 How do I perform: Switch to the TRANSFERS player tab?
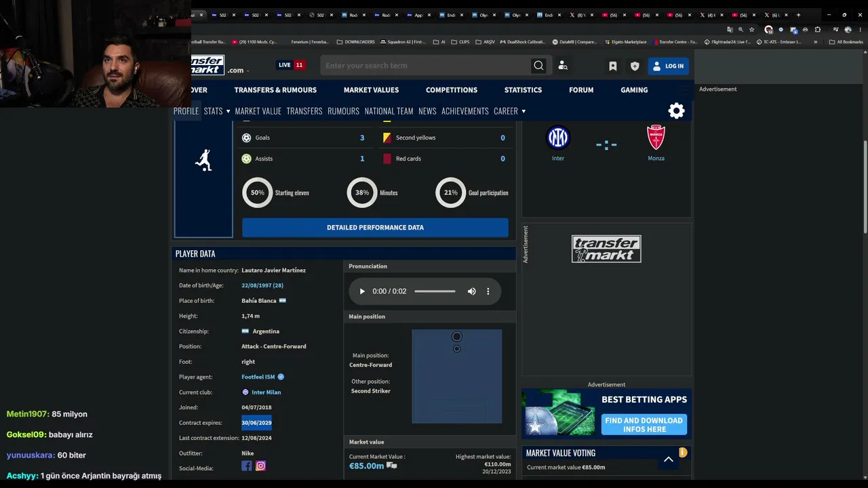(304, 111)
